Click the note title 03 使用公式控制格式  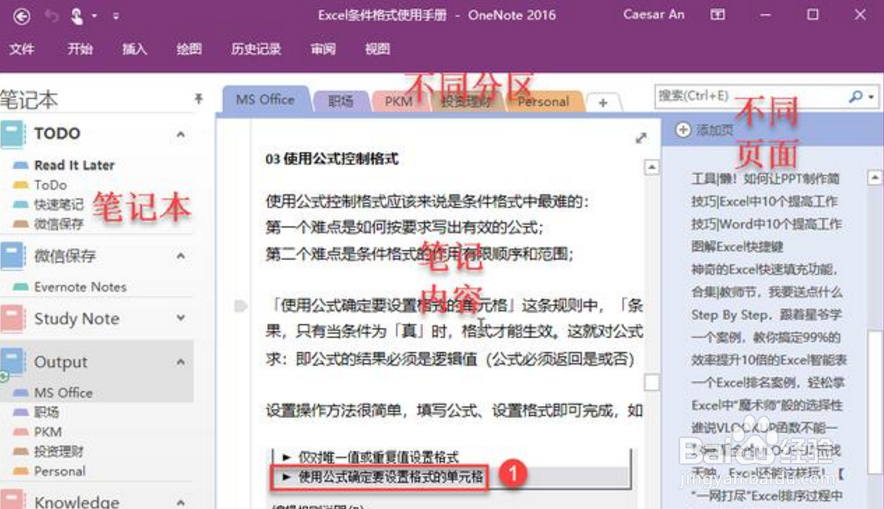332,159
